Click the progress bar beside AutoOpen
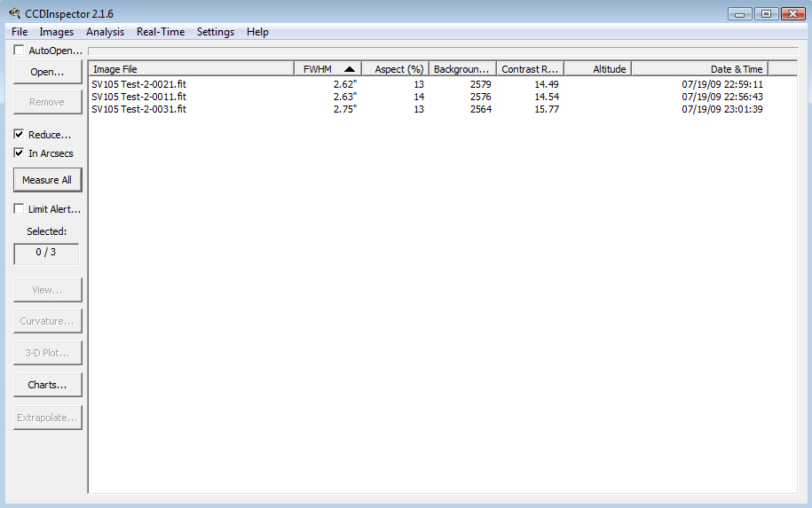This screenshot has height=508, width=812. pos(444,51)
